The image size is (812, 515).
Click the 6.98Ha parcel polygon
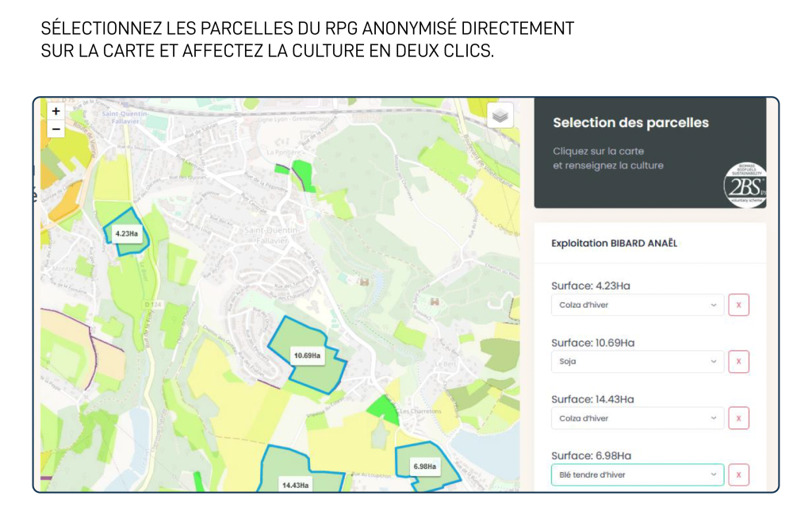(x=423, y=468)
